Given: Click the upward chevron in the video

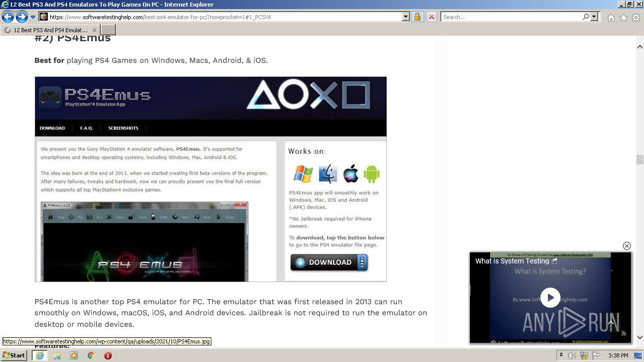Looking at the screenshot, I should pos(611,323).
